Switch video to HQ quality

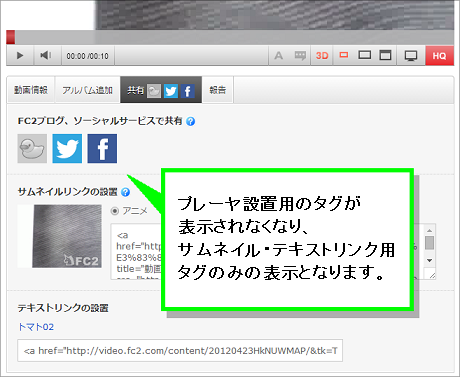[x=439, y=56]
